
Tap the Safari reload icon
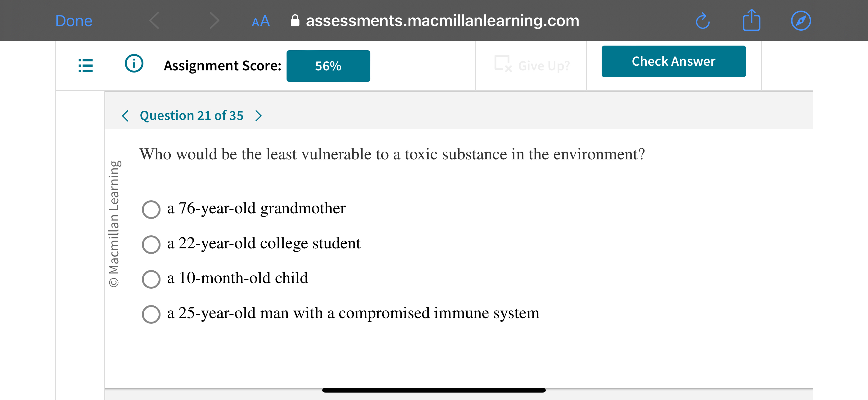tap(702, 20)
